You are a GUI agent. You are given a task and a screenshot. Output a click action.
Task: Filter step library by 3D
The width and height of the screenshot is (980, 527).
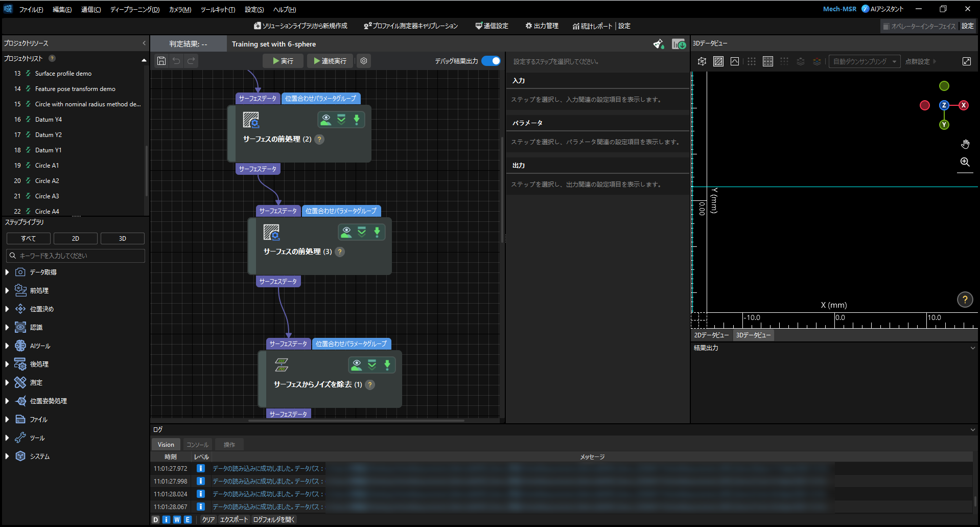point(123,239)
